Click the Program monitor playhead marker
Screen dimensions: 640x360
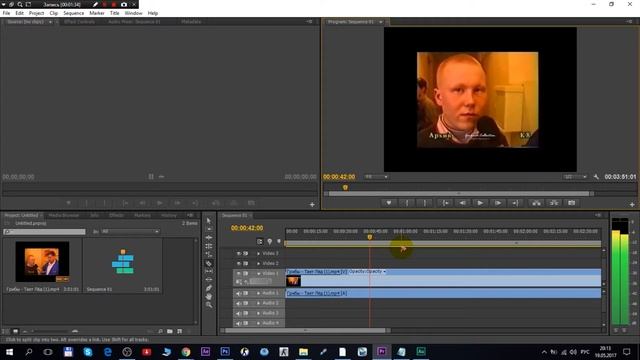345,187
